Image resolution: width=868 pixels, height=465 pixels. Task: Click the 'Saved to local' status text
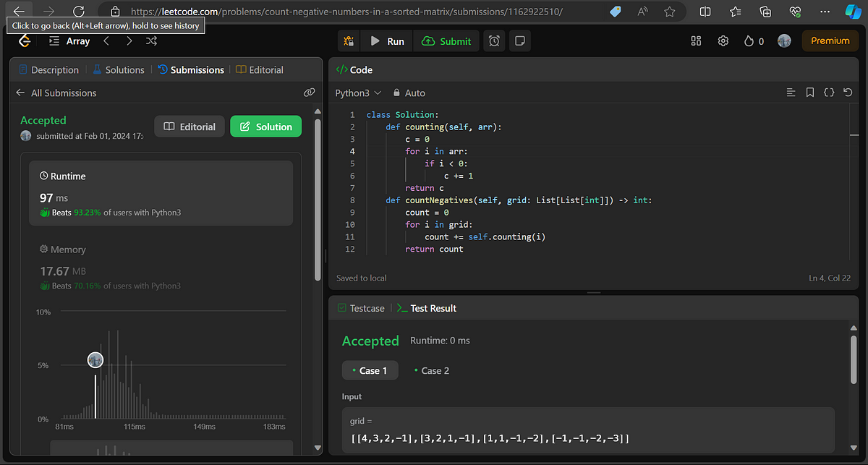pos(362,278)
